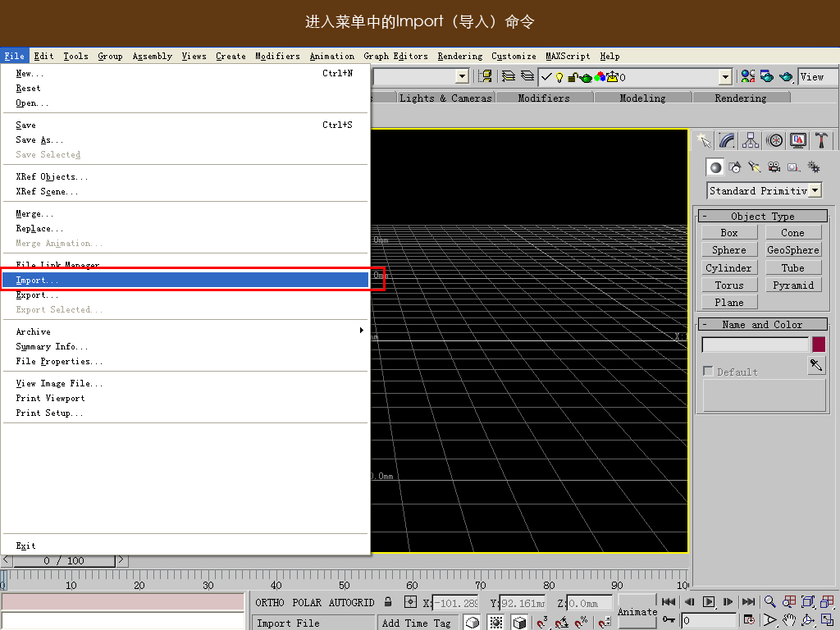This screenshot has width=840, height=630.
Task: Choose Save As from the File menu
Action: (185, 139)
